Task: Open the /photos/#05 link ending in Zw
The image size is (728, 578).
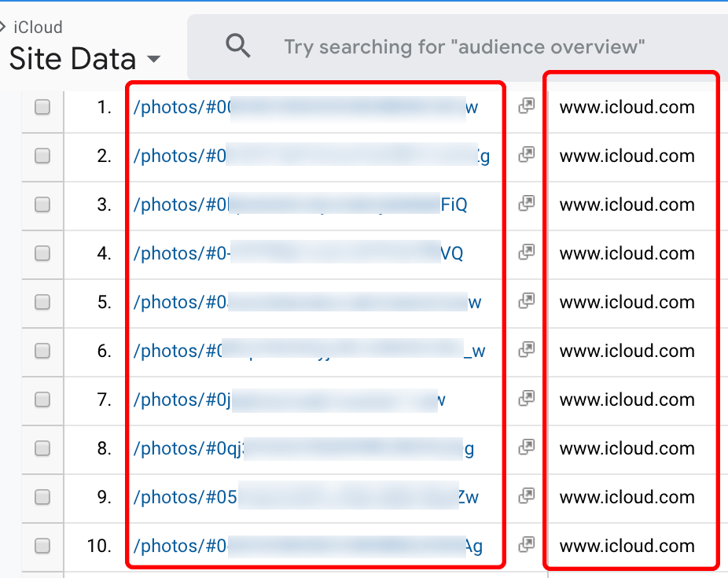Action: 306,498
